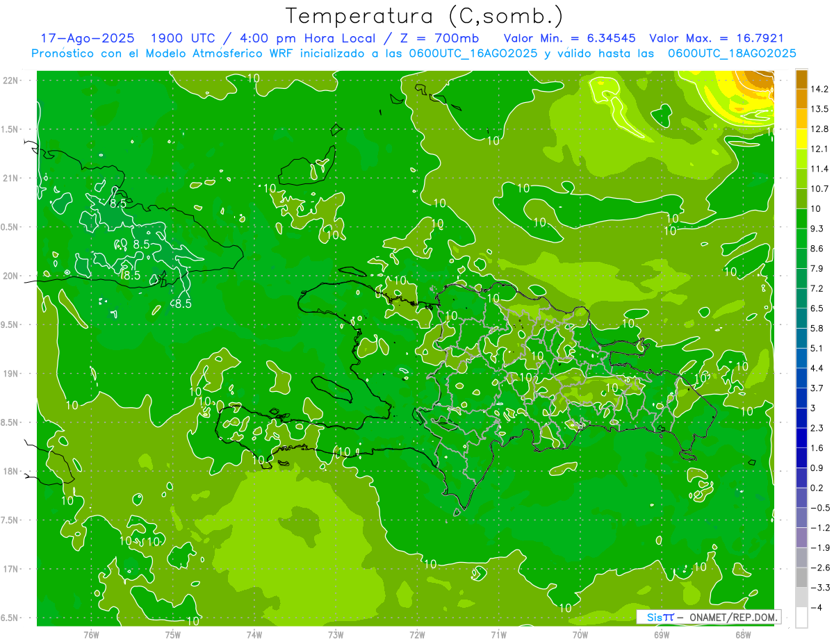Click the "6.5" legend value
This screenshot has width=834, height=644.
817,308
